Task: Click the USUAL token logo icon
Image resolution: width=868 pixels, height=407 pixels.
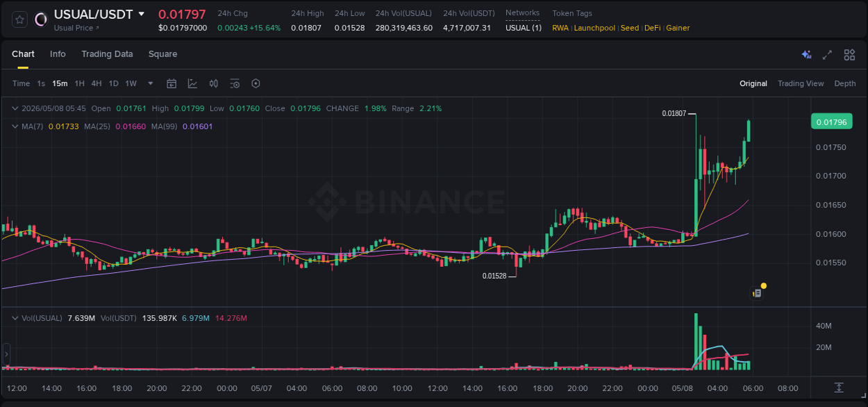Action: (x=41, y=19)
